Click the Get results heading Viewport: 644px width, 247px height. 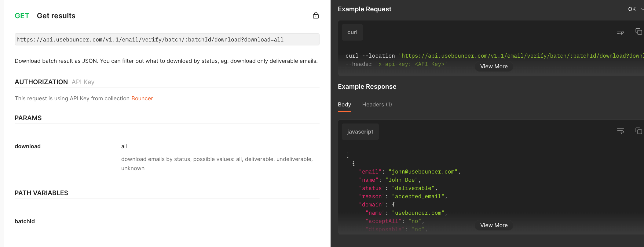tap(56, 16)
